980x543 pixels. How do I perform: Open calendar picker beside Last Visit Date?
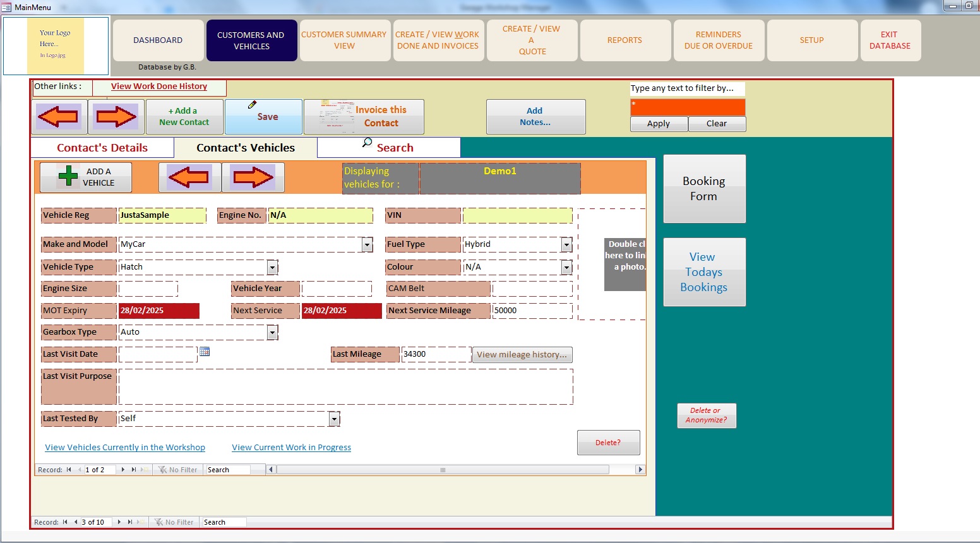[205, 352]
